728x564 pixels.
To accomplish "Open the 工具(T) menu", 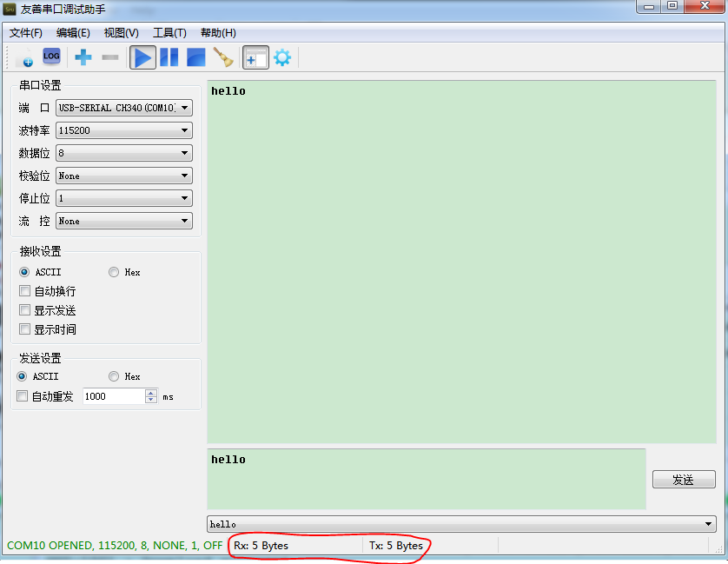I will (169, 33).
